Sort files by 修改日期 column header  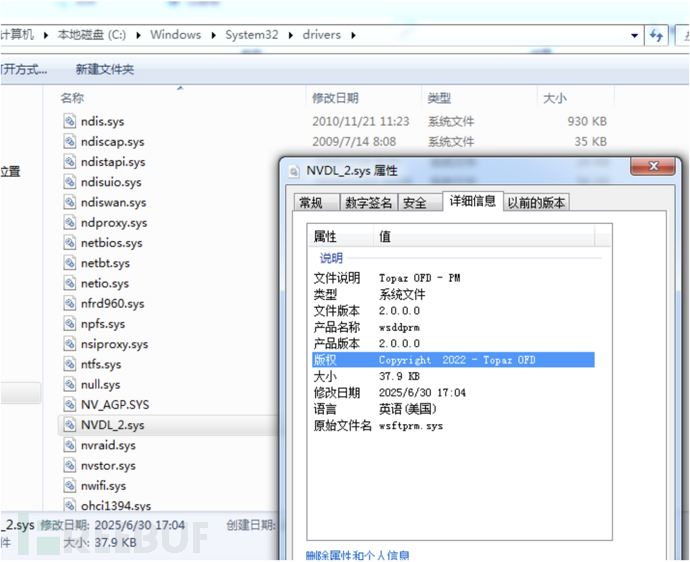pyautogui.click(x=363, y=98)
